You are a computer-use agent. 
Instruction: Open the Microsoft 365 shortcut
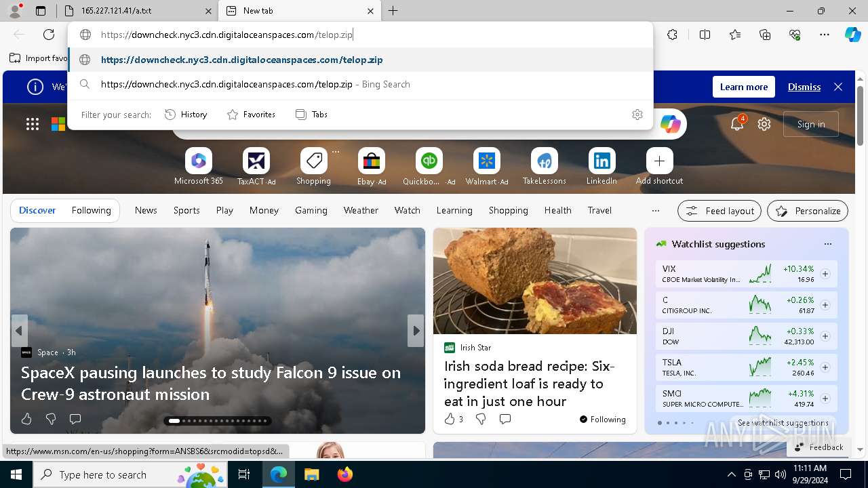(199, 167)
